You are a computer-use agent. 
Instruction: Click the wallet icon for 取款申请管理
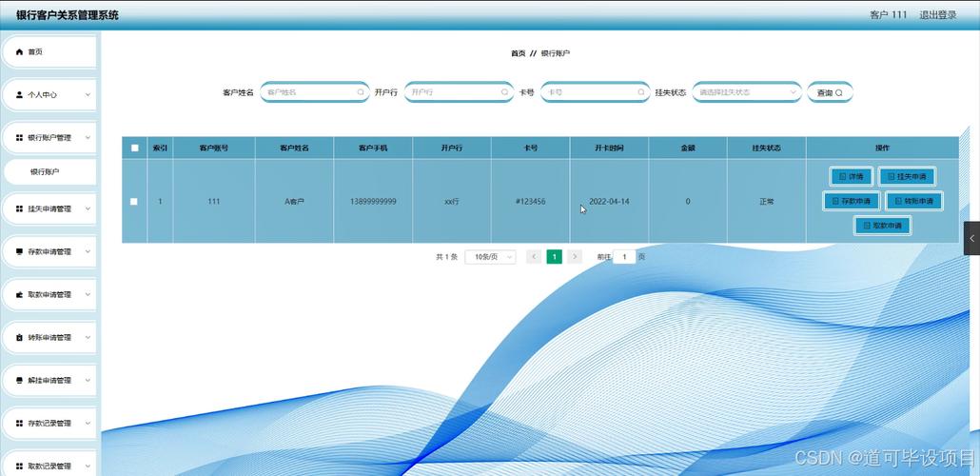click(19, 295)
